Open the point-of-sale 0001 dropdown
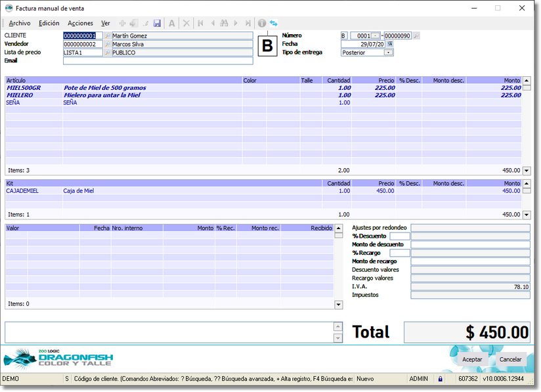 point(376,35)
